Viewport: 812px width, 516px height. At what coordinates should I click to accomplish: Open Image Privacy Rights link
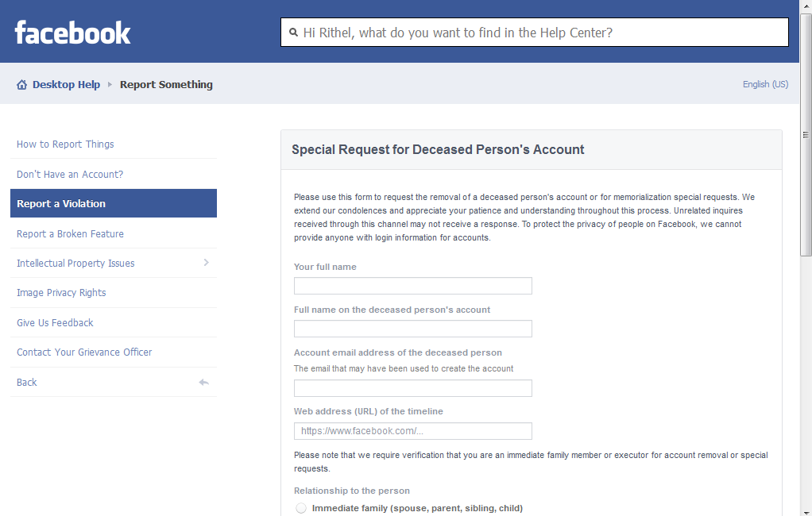point(61,293)
